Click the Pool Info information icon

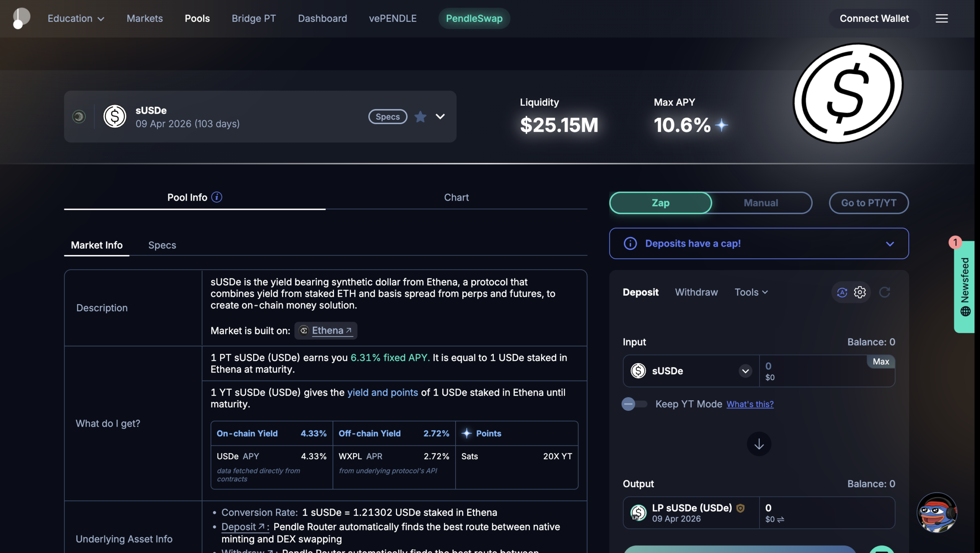click(x=217, y=197)
